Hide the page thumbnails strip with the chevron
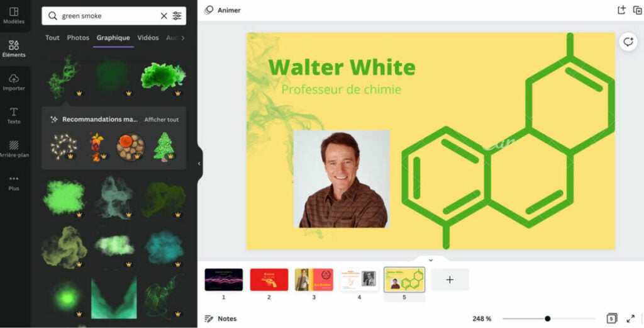This screenshot has width=644, height=328. click(x=430, y=260)
